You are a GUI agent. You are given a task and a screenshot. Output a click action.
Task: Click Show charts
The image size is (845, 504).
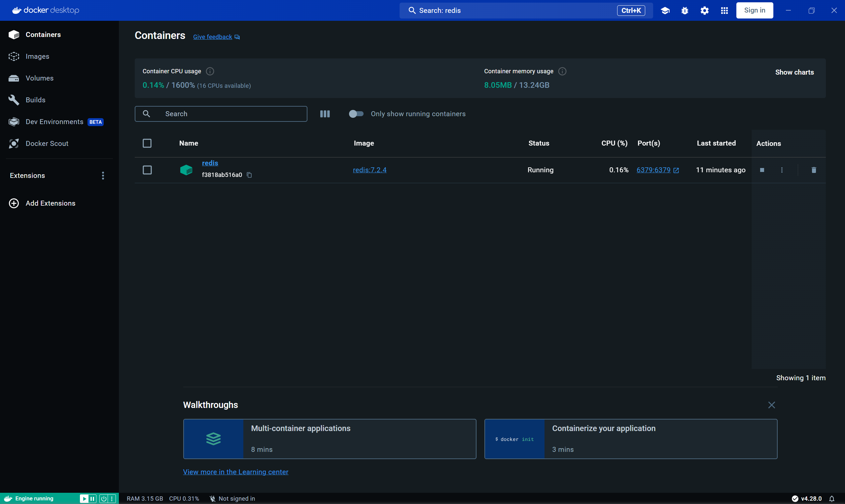pyautogui.click(x=794, y=72)
